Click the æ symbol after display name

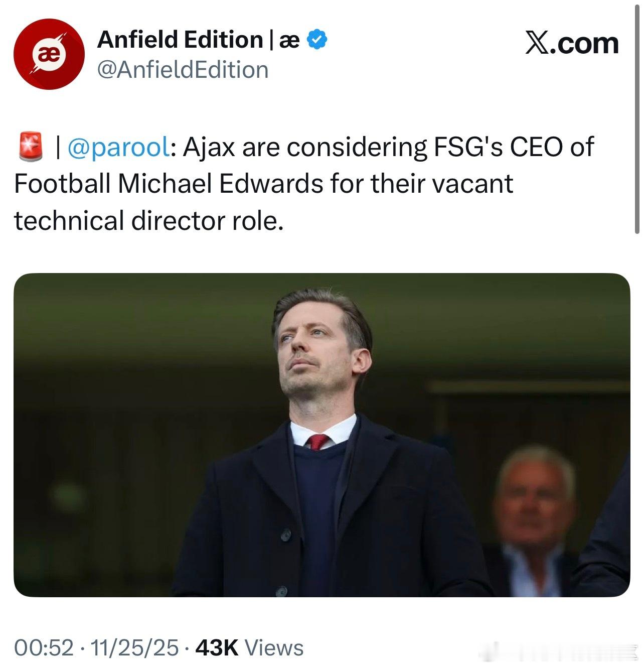(289, 40)
